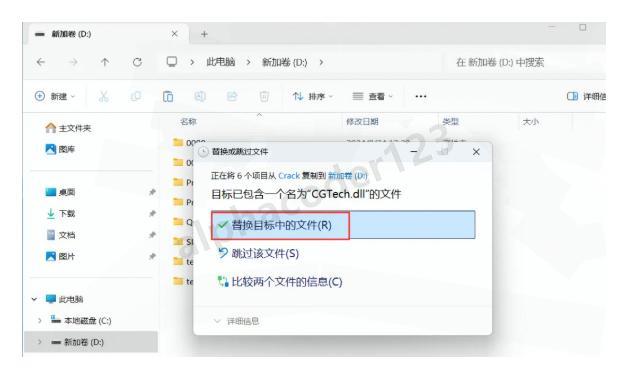Click 此电脑 in the address breadcrumb
The height and width of the screenshot is (380, 629).
(221, 62)
